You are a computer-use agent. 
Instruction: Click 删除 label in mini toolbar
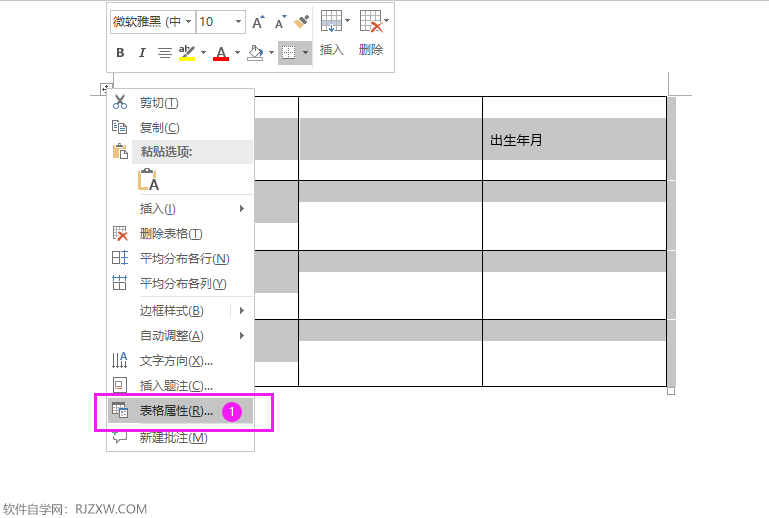tap(371, 50)
